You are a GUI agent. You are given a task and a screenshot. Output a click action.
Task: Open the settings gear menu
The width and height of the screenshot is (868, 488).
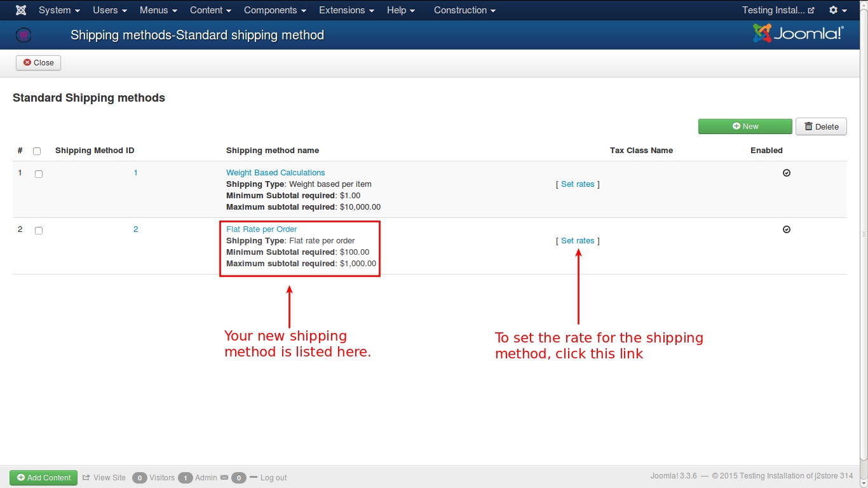point(837,10)
